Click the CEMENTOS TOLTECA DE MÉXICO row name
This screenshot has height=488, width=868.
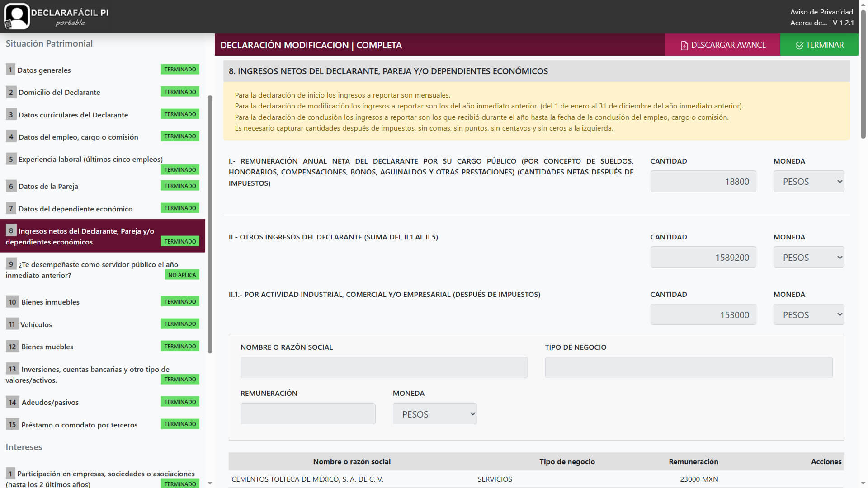(x=307, y=479)
